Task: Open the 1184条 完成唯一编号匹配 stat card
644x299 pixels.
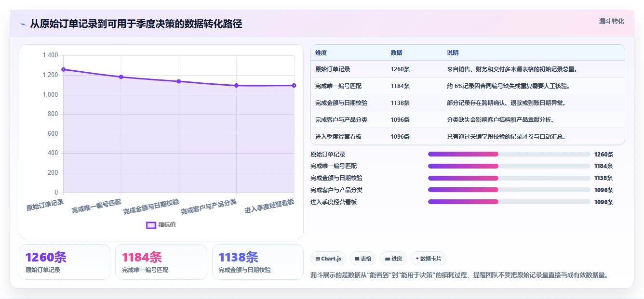Action: (161, 262)
